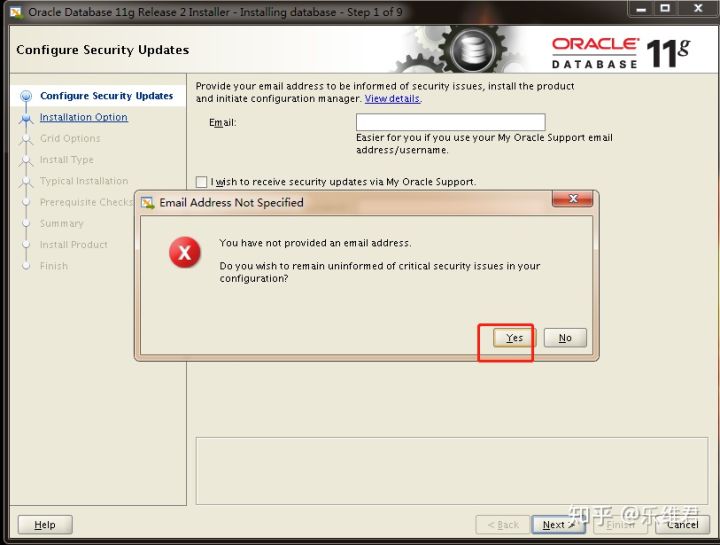The height and width of the screenshot is (545, 720).
Task: Proceed with the Next button
Action: point(558,524)
